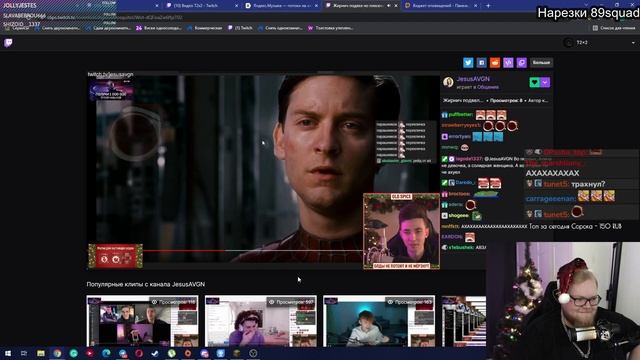The height and width of the screenshot is (360, 640).
Task: Click the Twitch glitch logo
Action: (8, 42)
